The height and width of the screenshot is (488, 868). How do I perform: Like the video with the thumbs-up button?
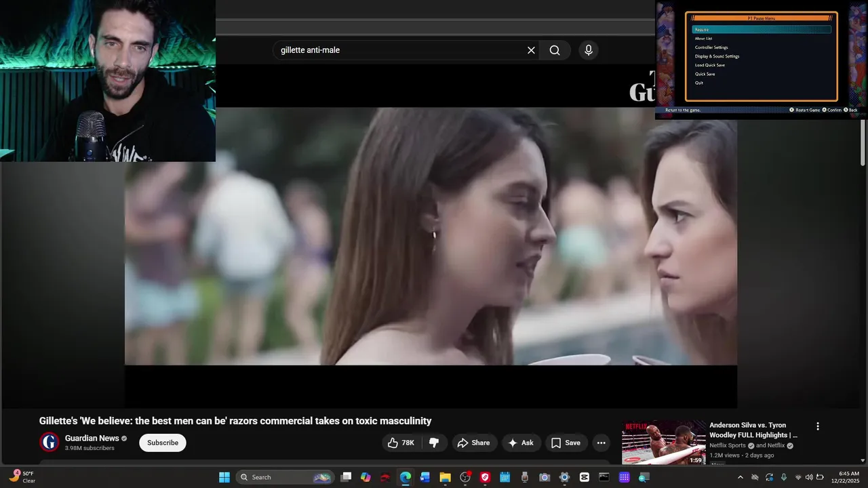pyautogui.click(x=401, y=443)
